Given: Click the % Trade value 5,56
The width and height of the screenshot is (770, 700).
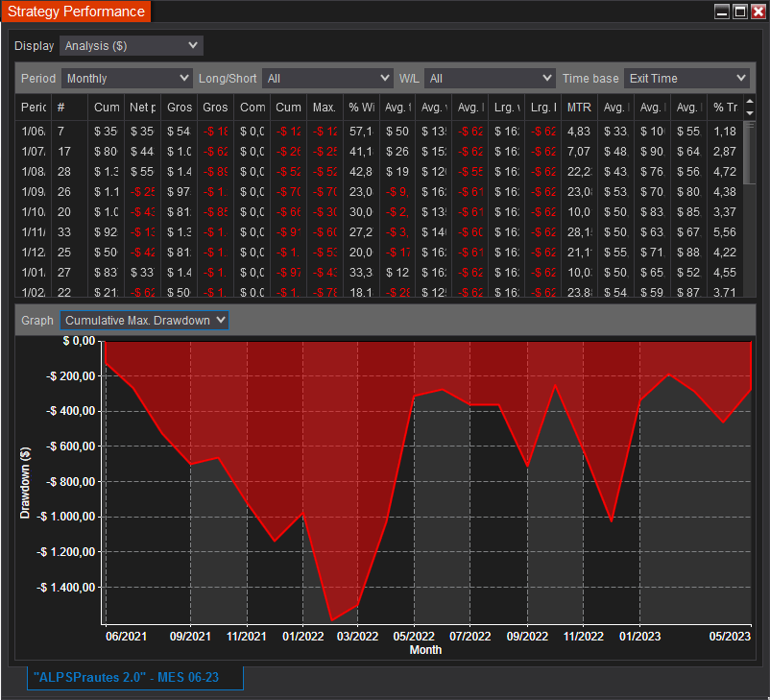Looking at the screenshot, I should [725, 231].
